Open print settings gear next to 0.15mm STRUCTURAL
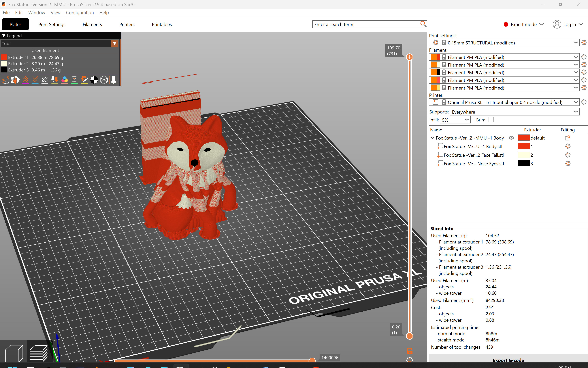Screen dimensions: 588x368 click(584, 43)
